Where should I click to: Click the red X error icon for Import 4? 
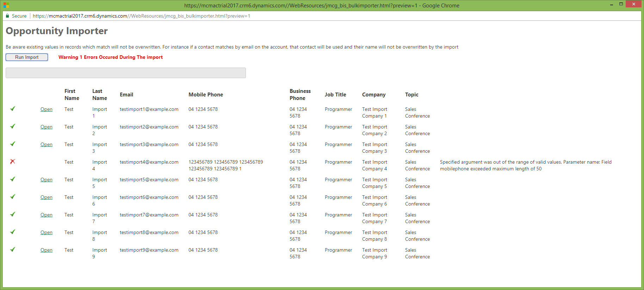click(13, 162)
